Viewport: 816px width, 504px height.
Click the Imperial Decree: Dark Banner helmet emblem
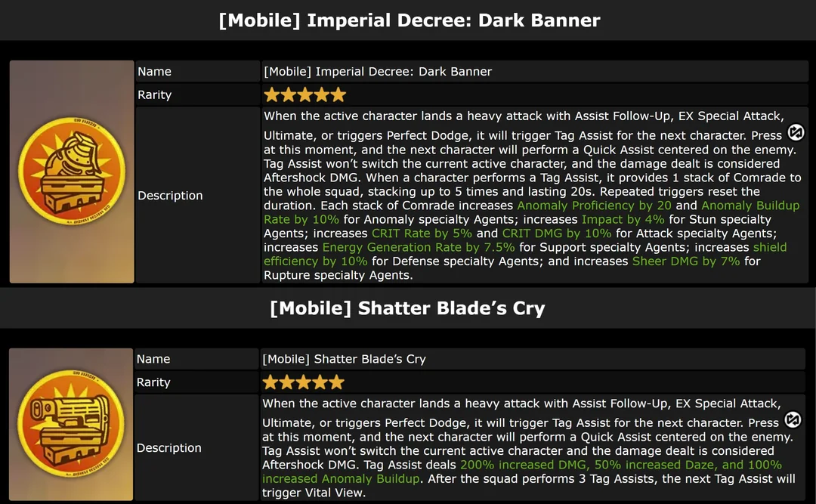pyautogui.click(x=72, y=172)
